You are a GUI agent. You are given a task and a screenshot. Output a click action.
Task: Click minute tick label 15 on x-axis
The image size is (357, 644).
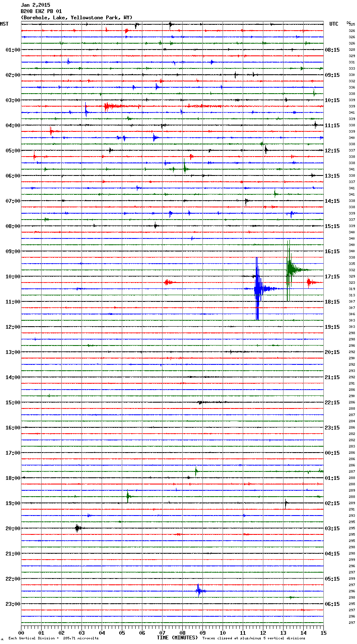323,633
